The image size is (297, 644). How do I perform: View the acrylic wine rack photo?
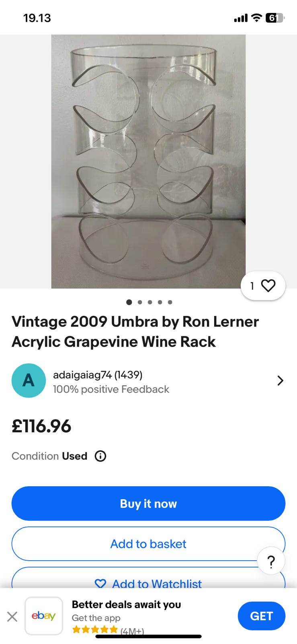pyautogui.click(x=148, y=161)
